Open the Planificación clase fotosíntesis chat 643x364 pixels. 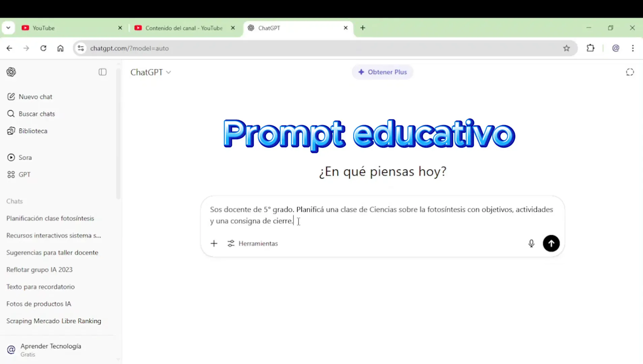click(x=50, y=218)
